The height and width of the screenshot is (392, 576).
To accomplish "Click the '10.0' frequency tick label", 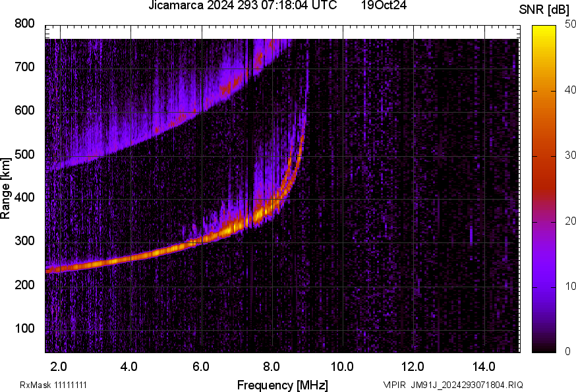I will point(342,367).
